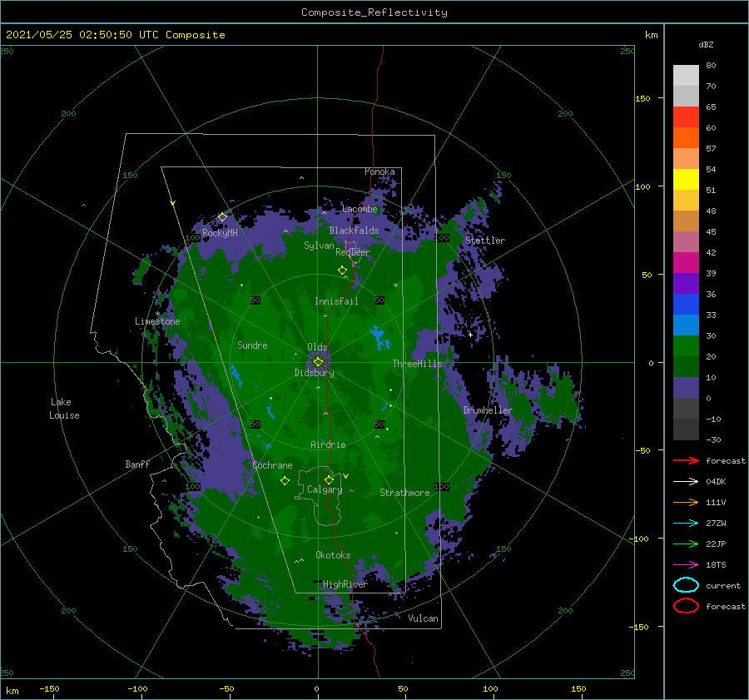This screenshot has width=749, height=700.
Task: Click the Okotoks label
Action: 333,555
